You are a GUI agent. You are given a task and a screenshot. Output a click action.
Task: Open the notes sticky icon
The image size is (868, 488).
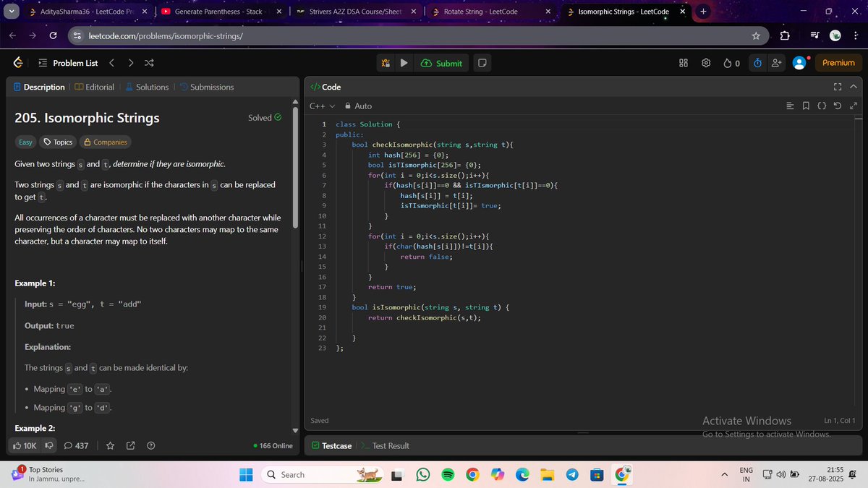tap(482, 63)
